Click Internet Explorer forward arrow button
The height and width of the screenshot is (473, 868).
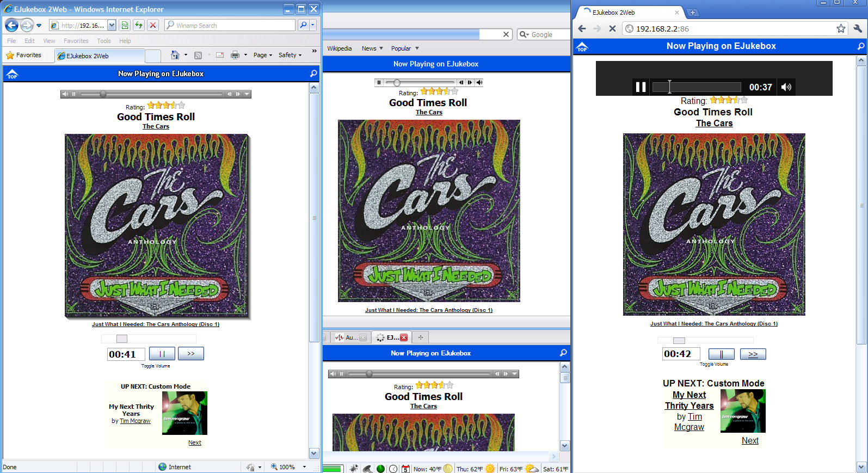[27, 25]
